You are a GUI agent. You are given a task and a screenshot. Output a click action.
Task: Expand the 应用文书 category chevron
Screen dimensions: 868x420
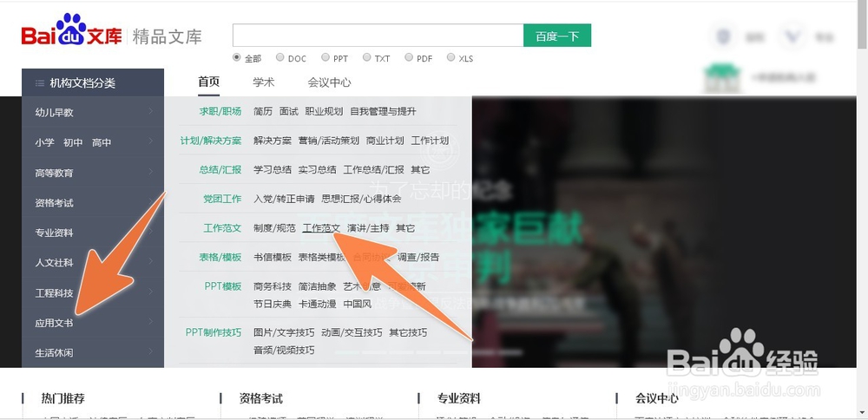tap(150, 321)
